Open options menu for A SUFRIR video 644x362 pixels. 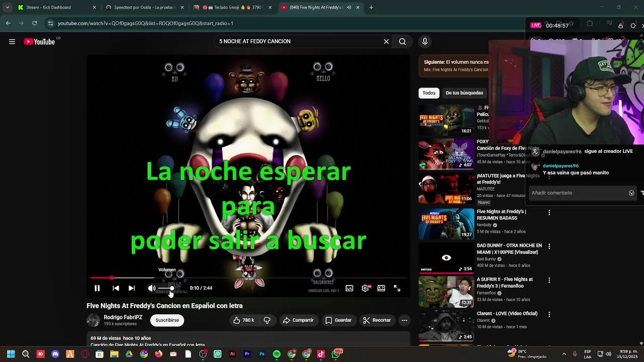pyautogui.click(x=549, y=280)
